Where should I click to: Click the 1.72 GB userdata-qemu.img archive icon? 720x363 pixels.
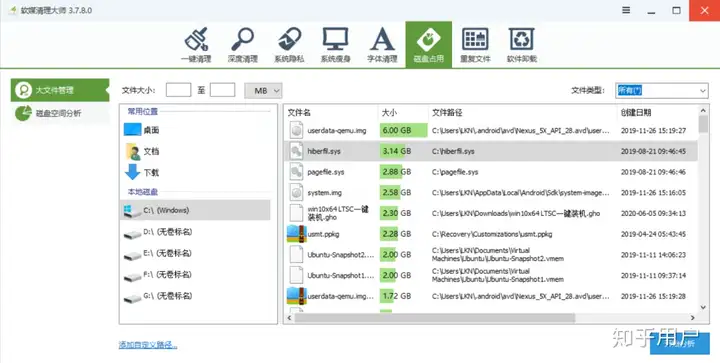point(297,296)
